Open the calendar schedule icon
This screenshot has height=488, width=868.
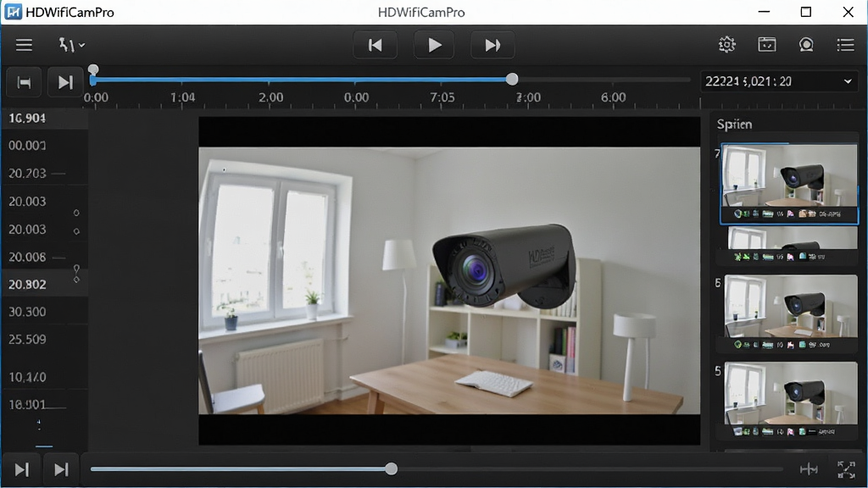pyautogui.click(x=766, y=44)
